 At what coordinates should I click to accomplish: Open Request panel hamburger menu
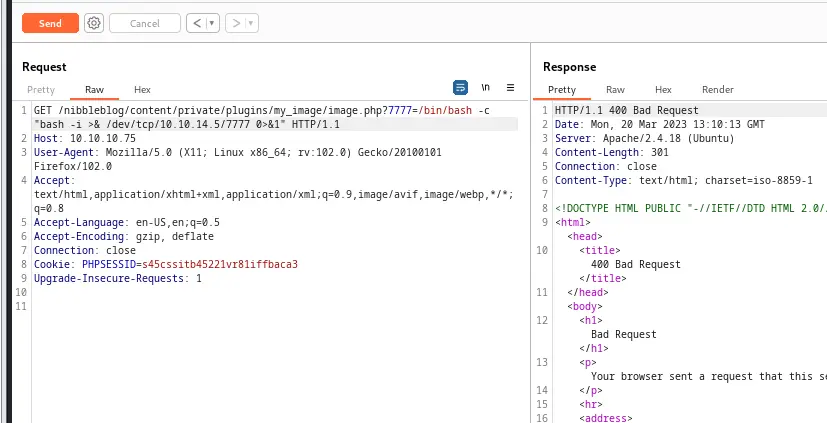tap(510, 88)
